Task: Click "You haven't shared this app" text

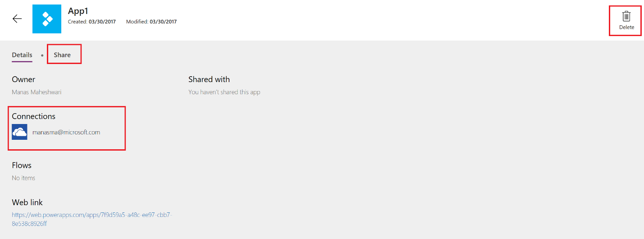Action: pos(224,92)
